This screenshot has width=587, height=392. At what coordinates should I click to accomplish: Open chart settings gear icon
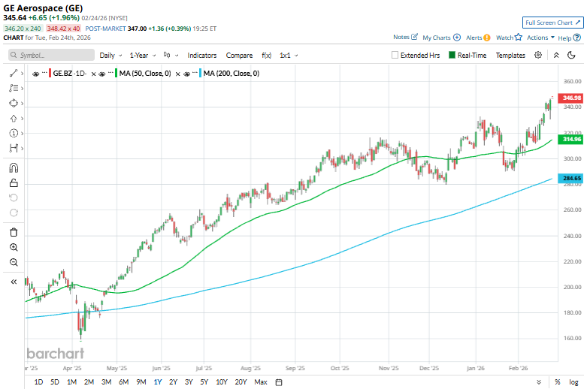(538, 55)
